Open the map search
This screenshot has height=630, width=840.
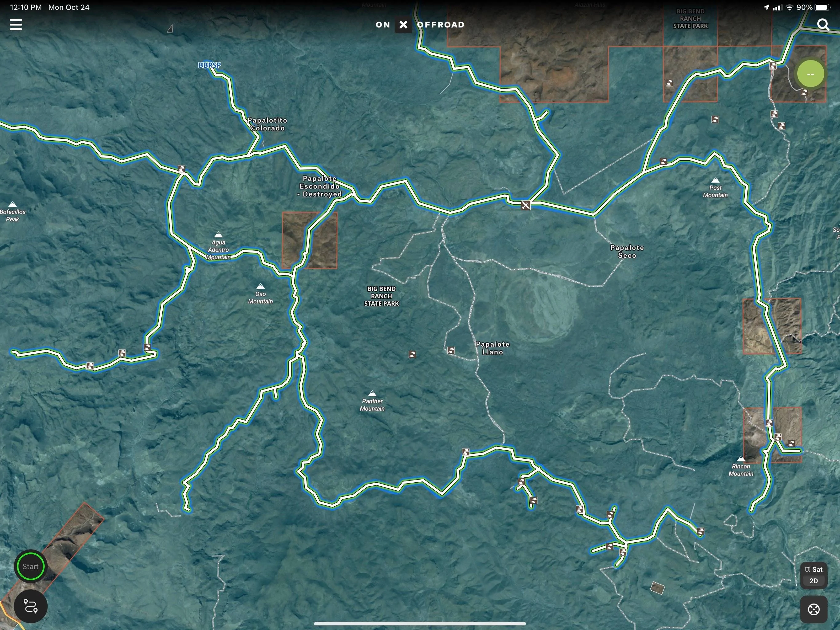click(x=822, y=25)
